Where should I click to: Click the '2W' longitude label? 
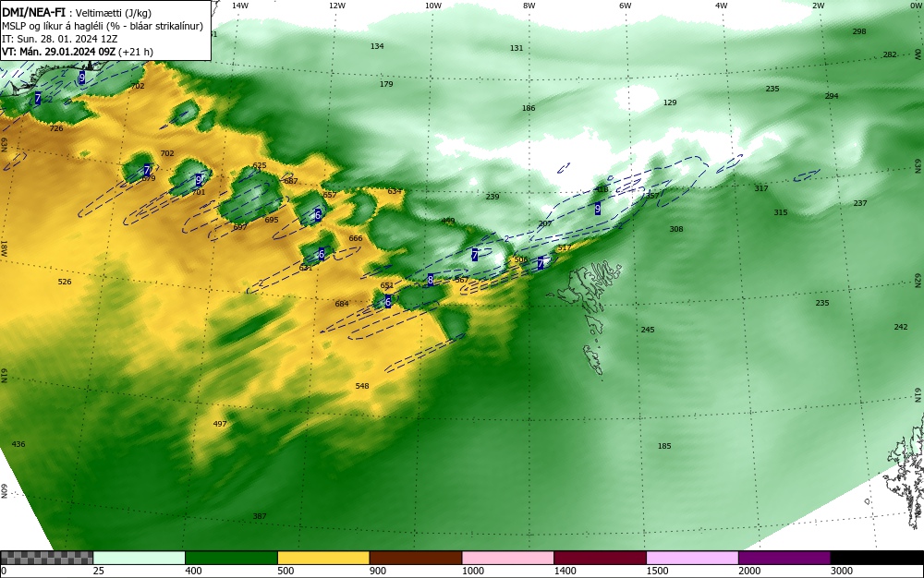pos(818,6)
